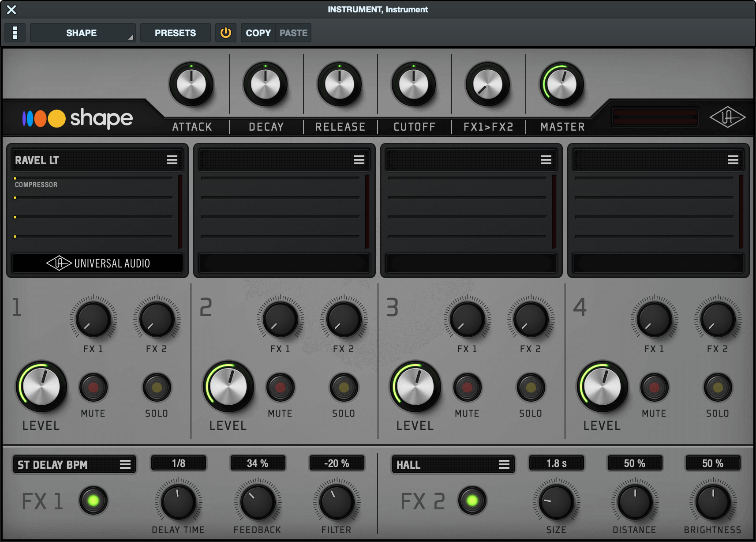Click the BRIGHTNESS knob
756x542 pixels.
tap(713, 502)
